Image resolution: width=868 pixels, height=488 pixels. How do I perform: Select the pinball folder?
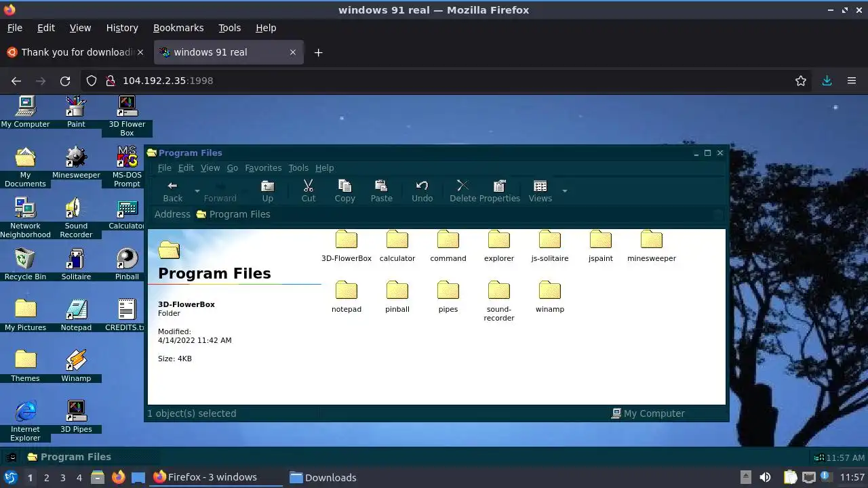click(x=397, y=297)
